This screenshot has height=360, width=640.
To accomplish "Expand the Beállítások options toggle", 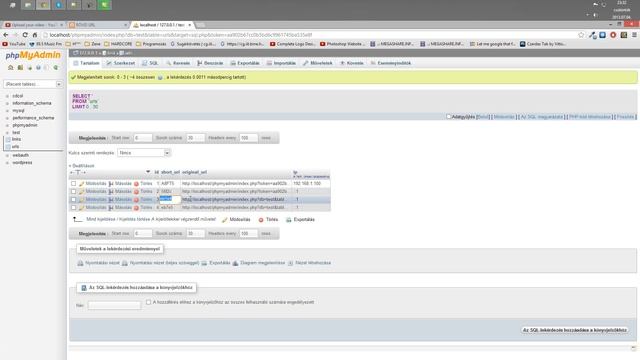I will [x=82, y=166].
